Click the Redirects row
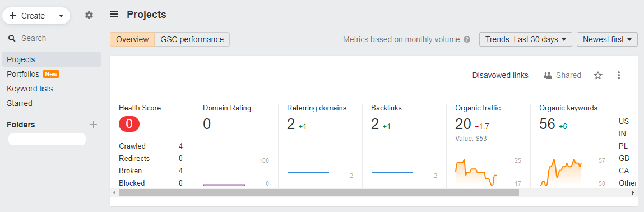Image resolution: width=644 pixels, height=212 pixels. tap(151, 158)
